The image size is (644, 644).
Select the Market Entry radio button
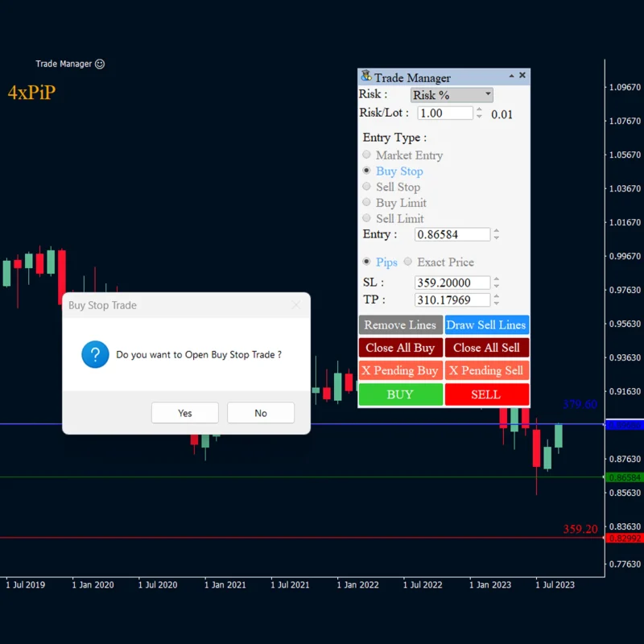[367, 155]
